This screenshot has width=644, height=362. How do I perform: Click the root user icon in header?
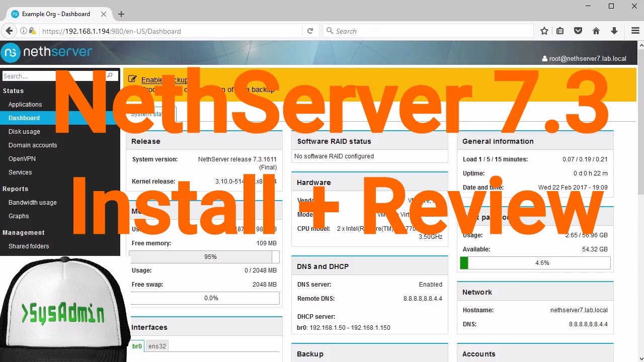[x=545, y=59]
